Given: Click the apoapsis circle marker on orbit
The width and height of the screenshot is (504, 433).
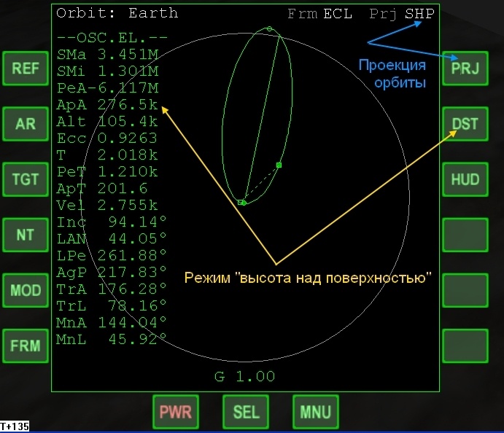Looking at the screenshot, I should tap(269, 29).
